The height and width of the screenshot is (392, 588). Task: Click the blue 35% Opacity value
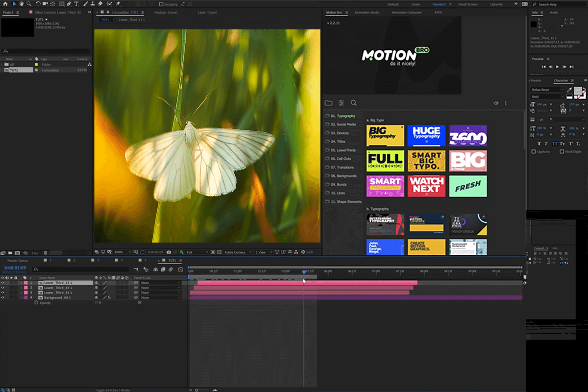(97, 303)
